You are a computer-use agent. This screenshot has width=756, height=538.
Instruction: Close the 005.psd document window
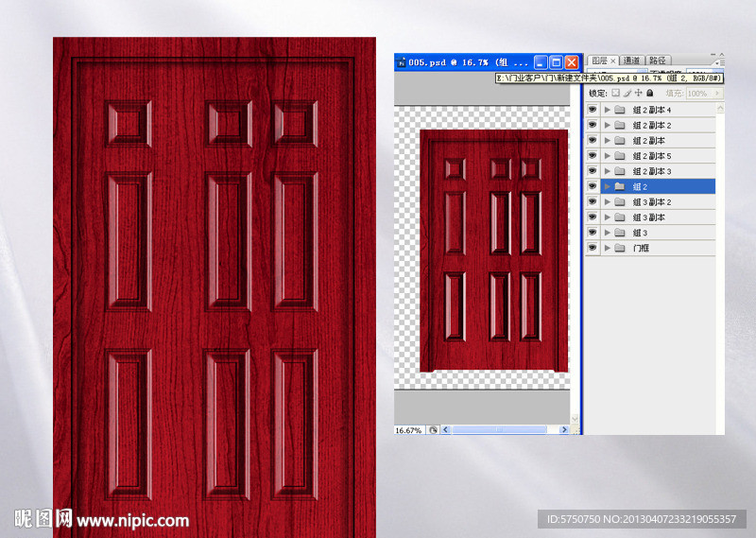572,62
